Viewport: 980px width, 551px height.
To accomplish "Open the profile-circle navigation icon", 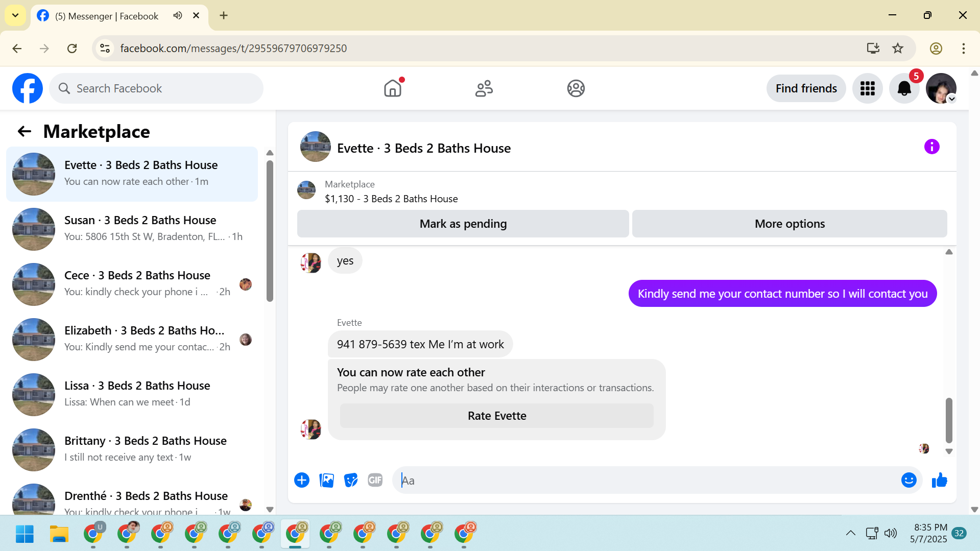I will point(576,88).
